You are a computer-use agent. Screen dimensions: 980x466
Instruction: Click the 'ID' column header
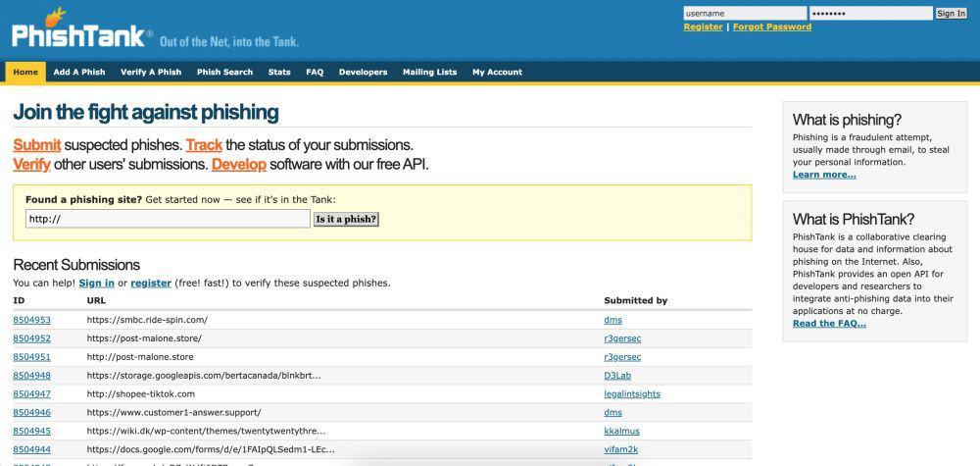pos(19,301)
